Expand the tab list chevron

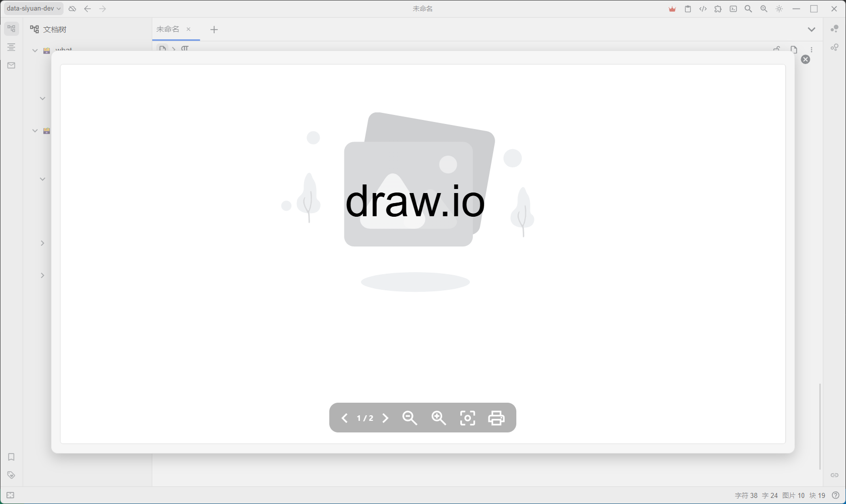point(811,29)
